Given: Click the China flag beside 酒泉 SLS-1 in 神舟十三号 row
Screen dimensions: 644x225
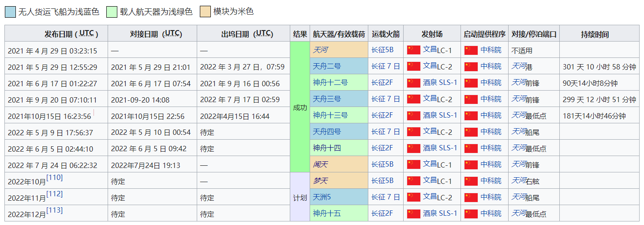Looking at the screenshot, I should 413,115.
